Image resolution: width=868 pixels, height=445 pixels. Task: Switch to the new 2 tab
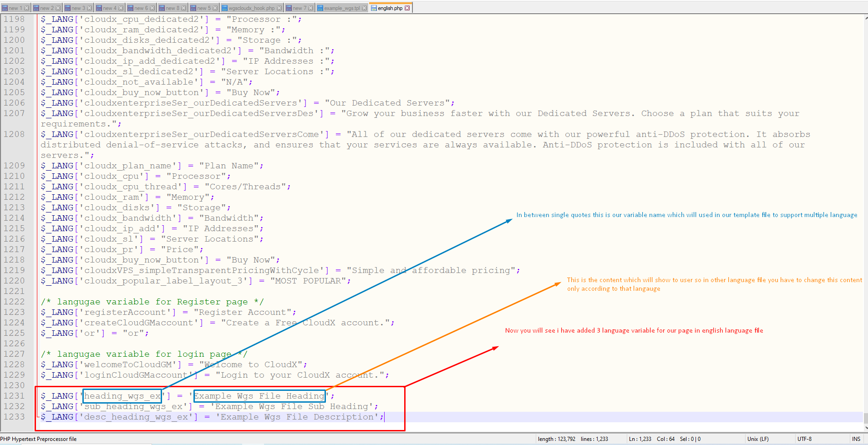coord(46,8)
